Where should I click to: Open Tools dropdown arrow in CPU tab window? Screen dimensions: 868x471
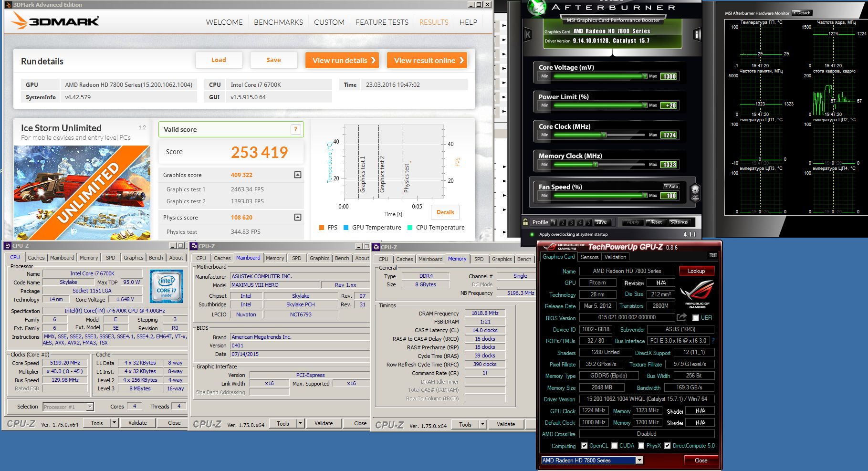(114, 423)
